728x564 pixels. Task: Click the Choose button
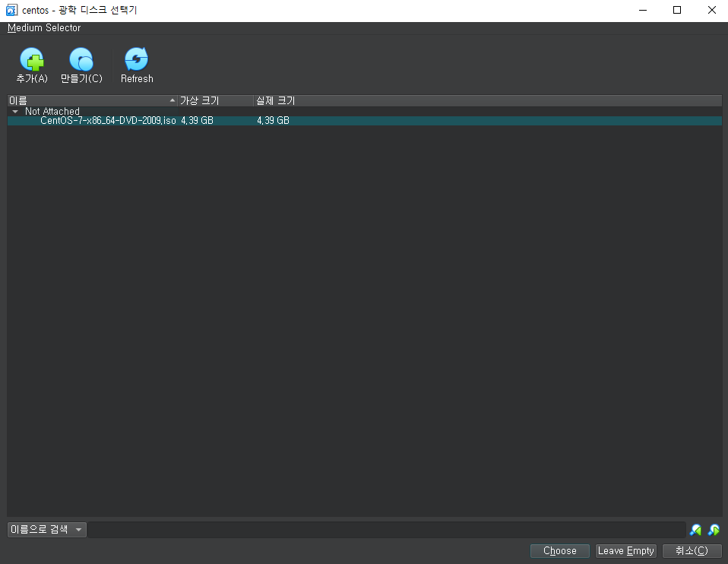[560, 550]
